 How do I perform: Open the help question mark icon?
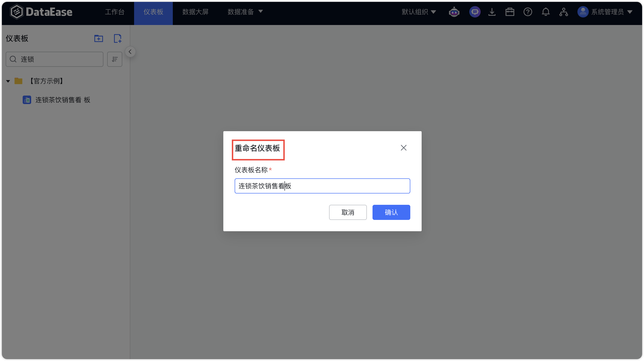tap(528, 12)
